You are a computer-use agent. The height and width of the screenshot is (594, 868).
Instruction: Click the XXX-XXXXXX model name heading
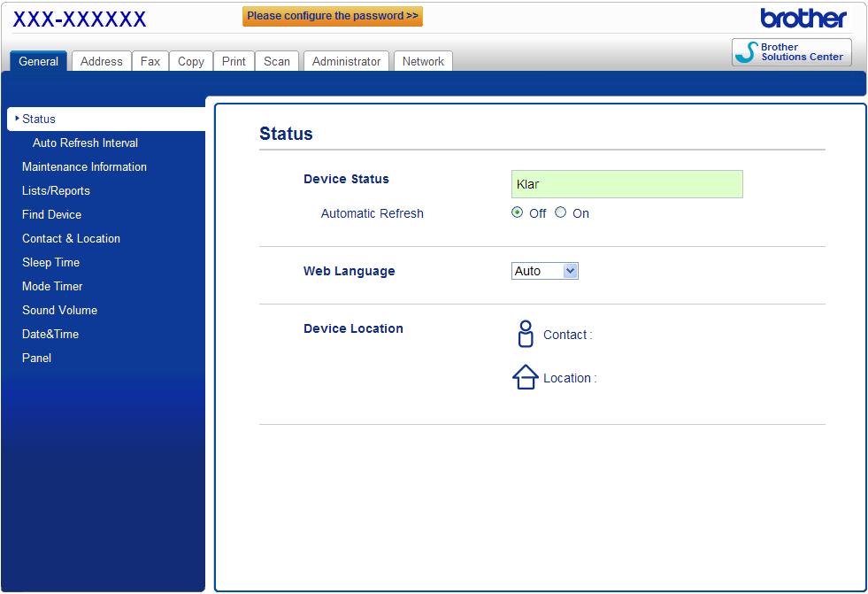coord(80,19)
